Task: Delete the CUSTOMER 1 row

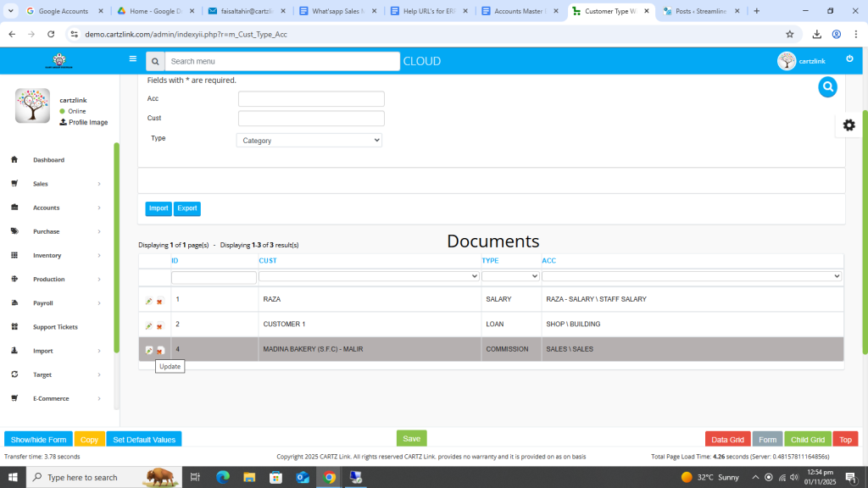Action: pos(159,326)
